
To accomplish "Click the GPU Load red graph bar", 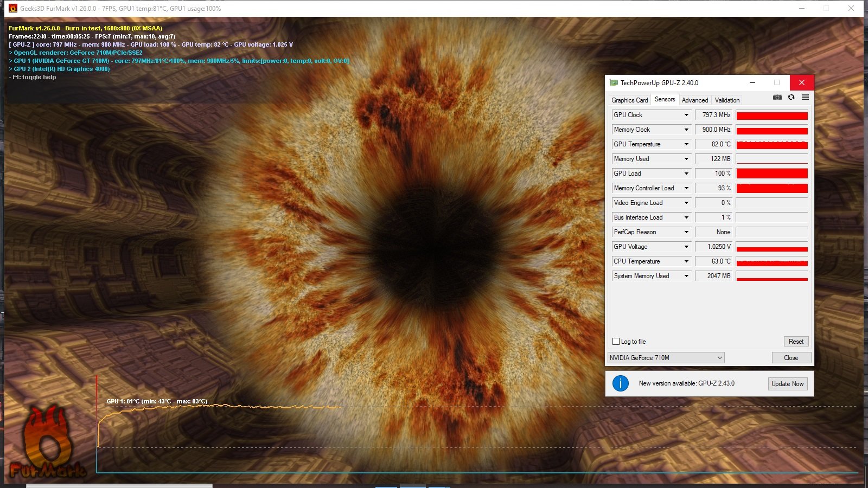I will pyautogui.click(x=771, y=174).
